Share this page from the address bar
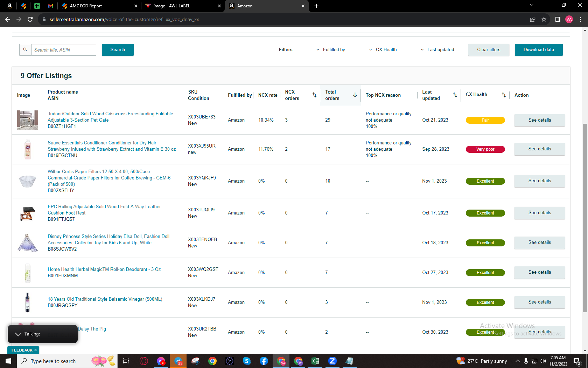This screenshot has width=588, height=368. pyautogui.click(x=533, y=19)
